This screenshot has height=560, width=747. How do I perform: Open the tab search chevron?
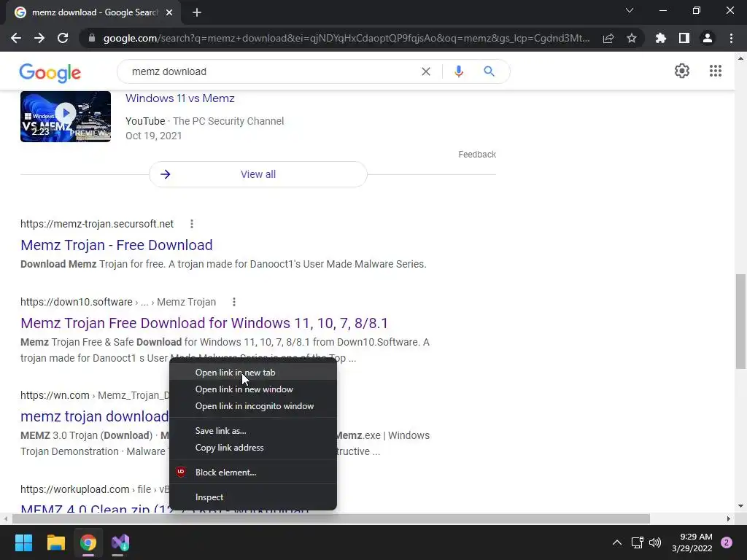click(x=630, y=10)
